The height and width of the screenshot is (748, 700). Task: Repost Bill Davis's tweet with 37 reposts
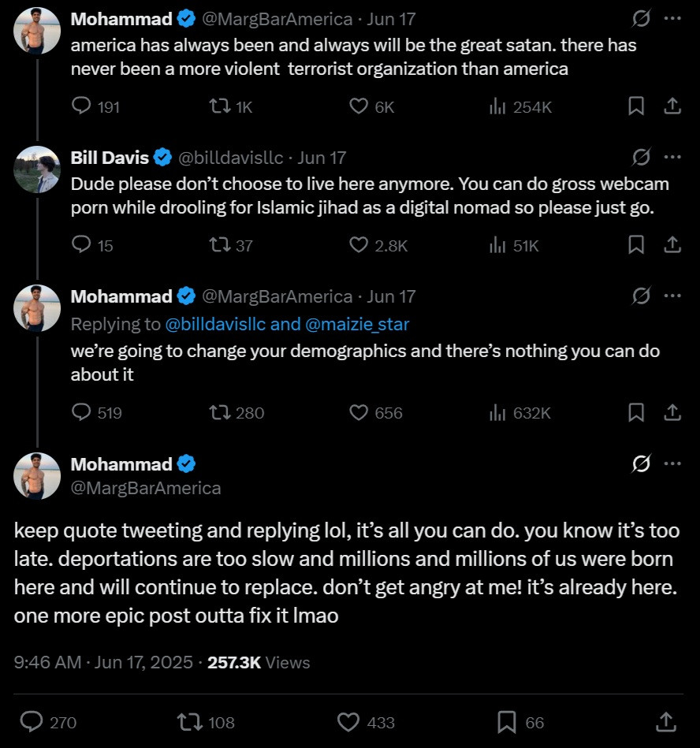click(220, 245)
